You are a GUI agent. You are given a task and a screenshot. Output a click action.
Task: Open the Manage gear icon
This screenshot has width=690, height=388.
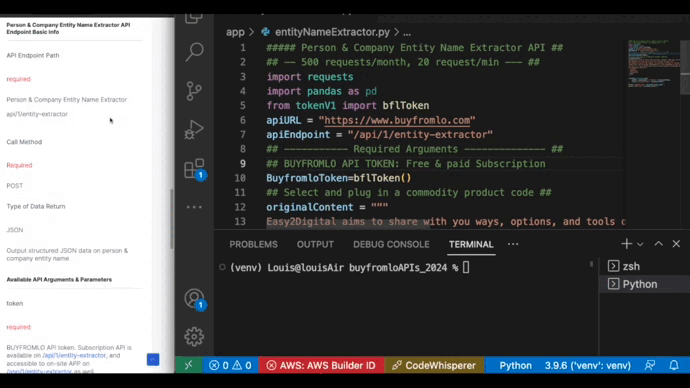194,337
